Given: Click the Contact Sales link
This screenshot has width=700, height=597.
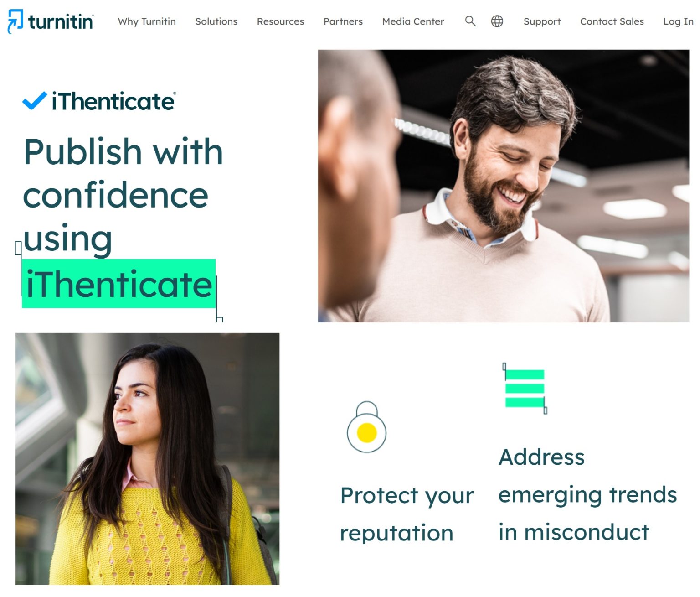Looking at the screenshot, I should [x=612, y=21].
